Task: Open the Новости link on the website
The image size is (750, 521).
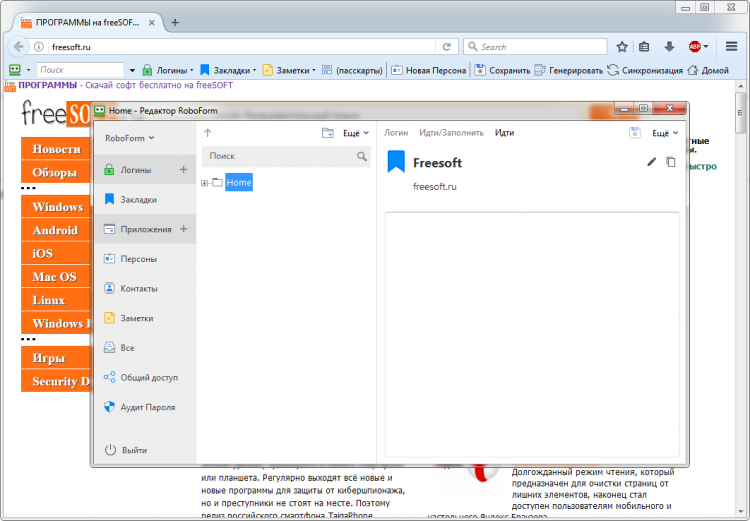Action: point(56,149)
